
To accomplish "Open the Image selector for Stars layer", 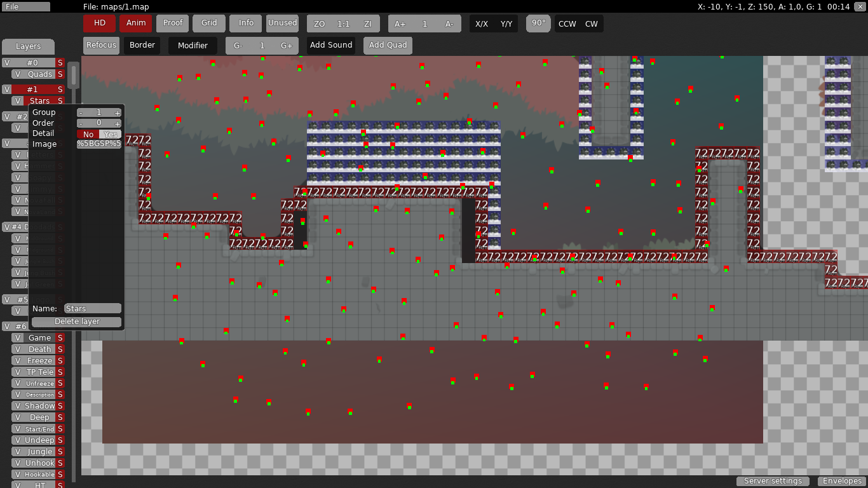I will tap(98, 144).
